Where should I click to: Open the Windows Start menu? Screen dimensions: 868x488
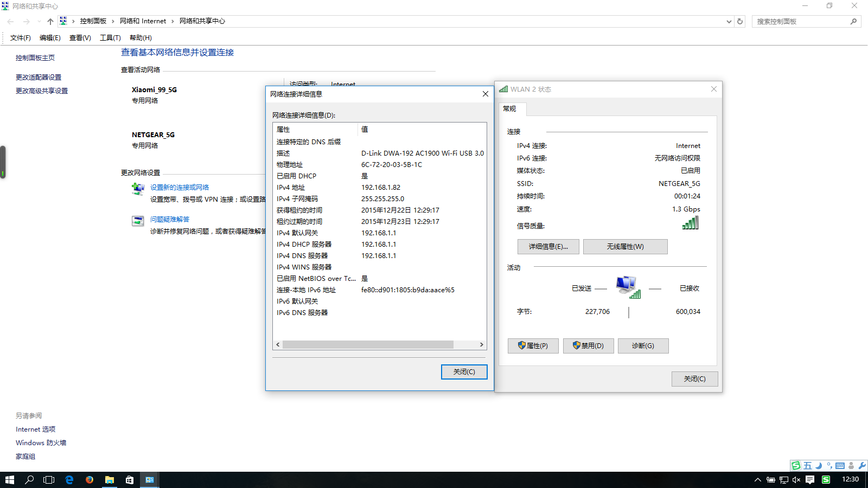point(10,480)
